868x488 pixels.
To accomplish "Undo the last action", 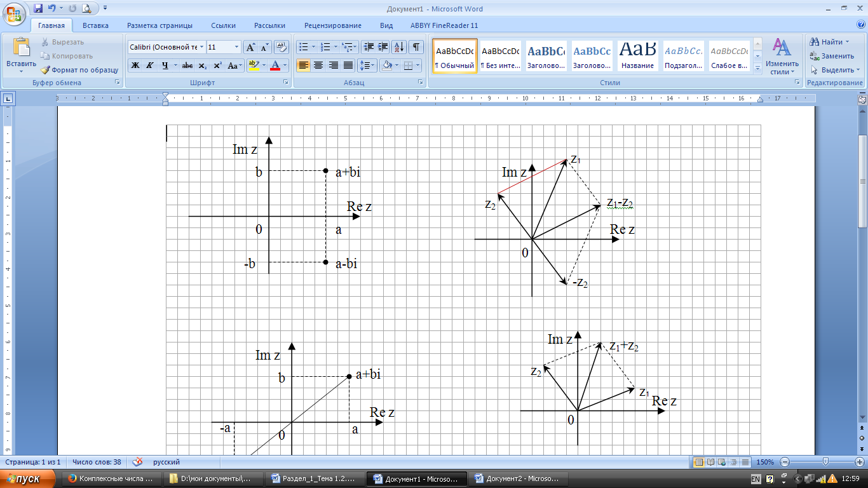I will 51,9.
